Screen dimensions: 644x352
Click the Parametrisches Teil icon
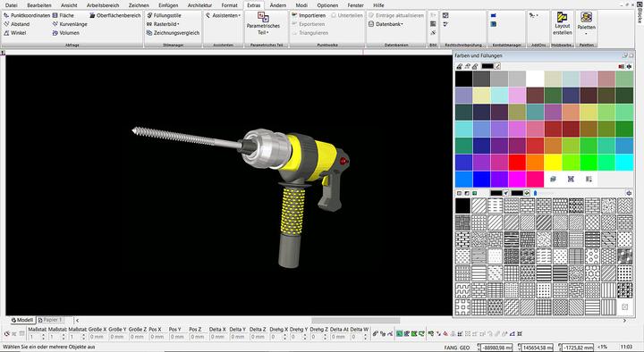coord(263,18)
